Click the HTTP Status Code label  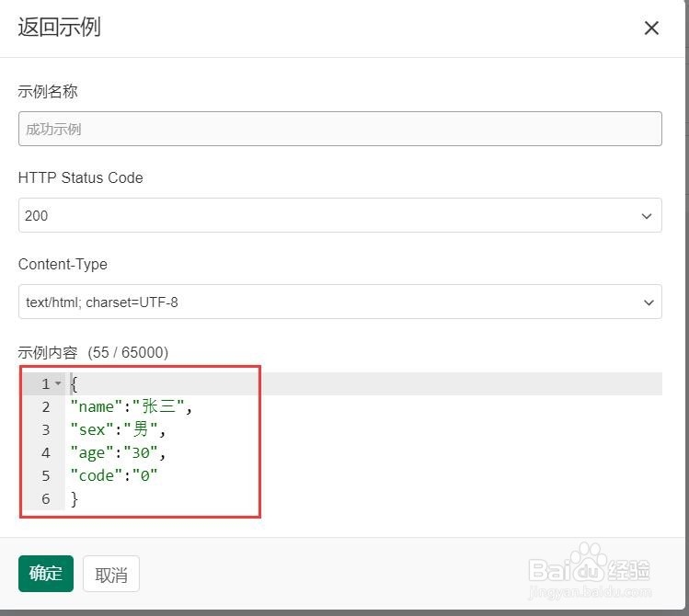(x=80, y=177)
